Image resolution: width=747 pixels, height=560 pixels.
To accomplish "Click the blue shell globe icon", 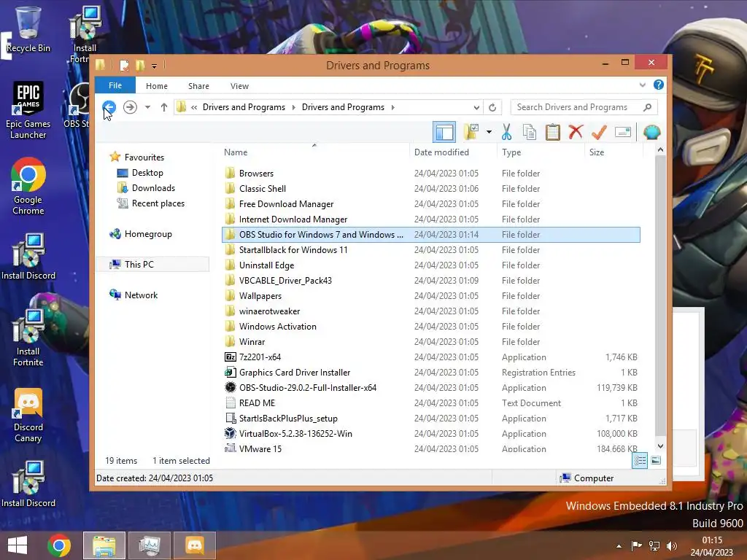I will point(651,132).
